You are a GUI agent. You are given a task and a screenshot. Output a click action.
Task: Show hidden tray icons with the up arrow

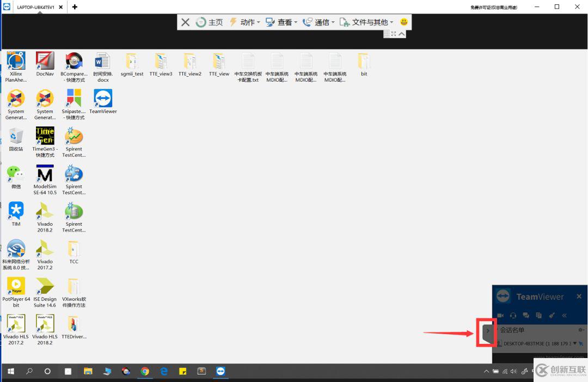486,371
